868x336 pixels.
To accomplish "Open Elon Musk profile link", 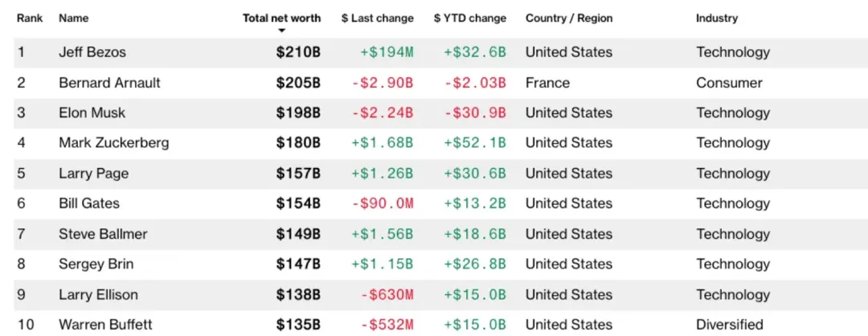I will 92,113.
